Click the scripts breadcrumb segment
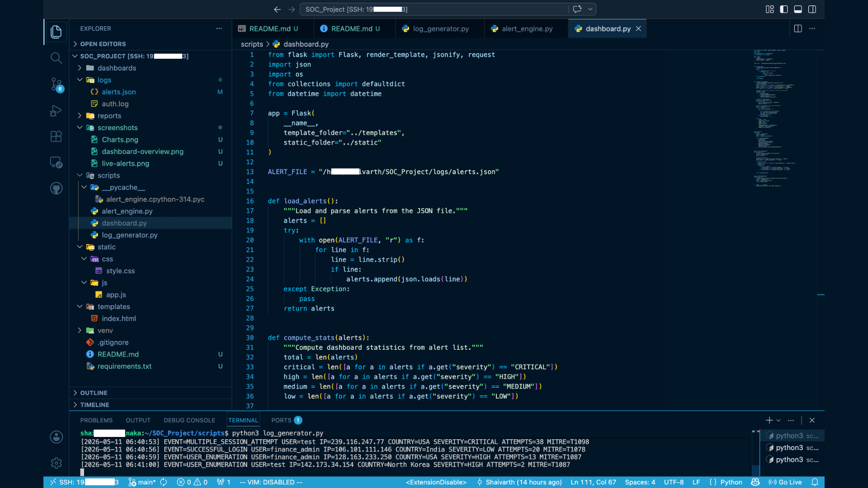 [252, 44]
